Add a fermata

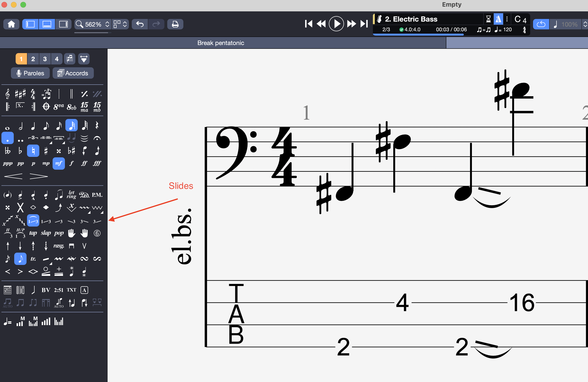tap(97, 138)
